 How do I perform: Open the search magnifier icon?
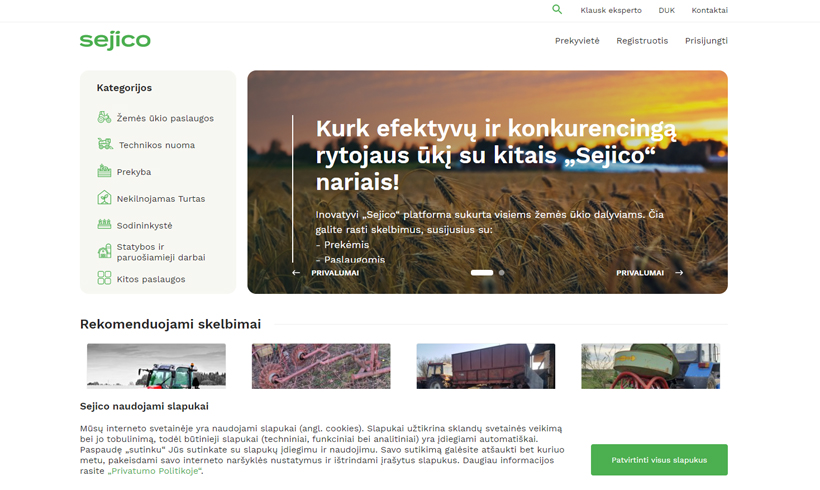[x=557, y=9]
